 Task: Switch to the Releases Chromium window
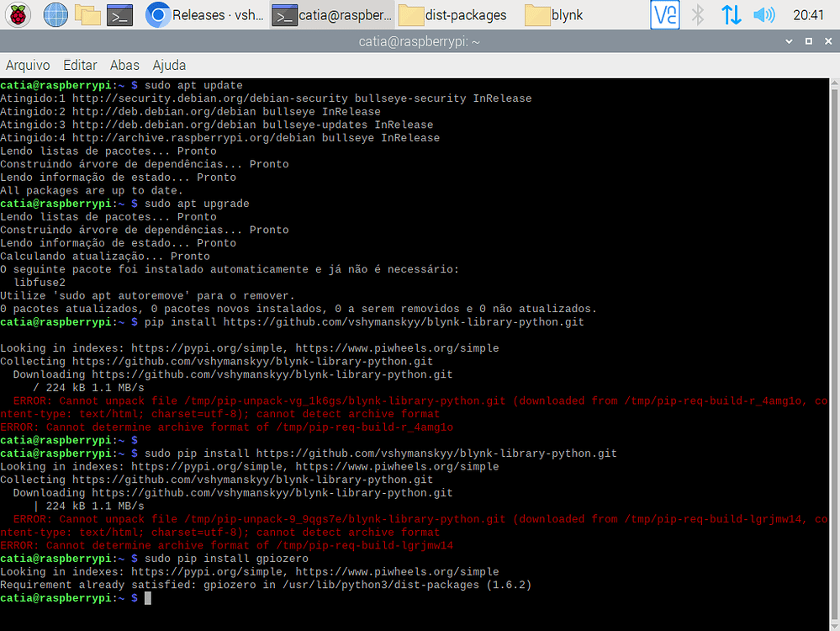204,14
